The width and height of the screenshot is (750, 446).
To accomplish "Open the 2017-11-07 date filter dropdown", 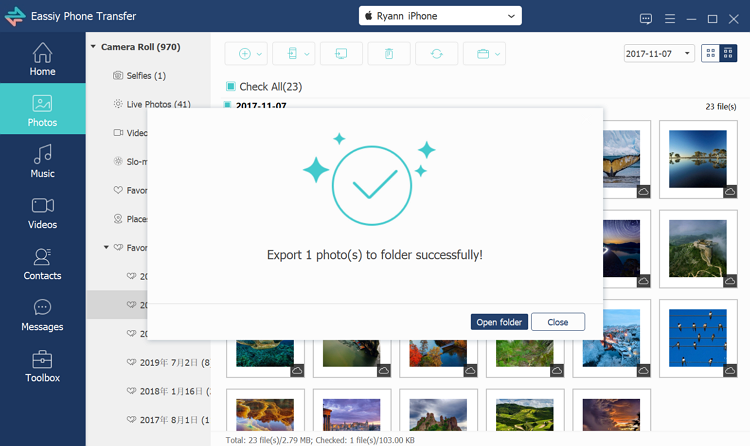I will click(659, 54).
